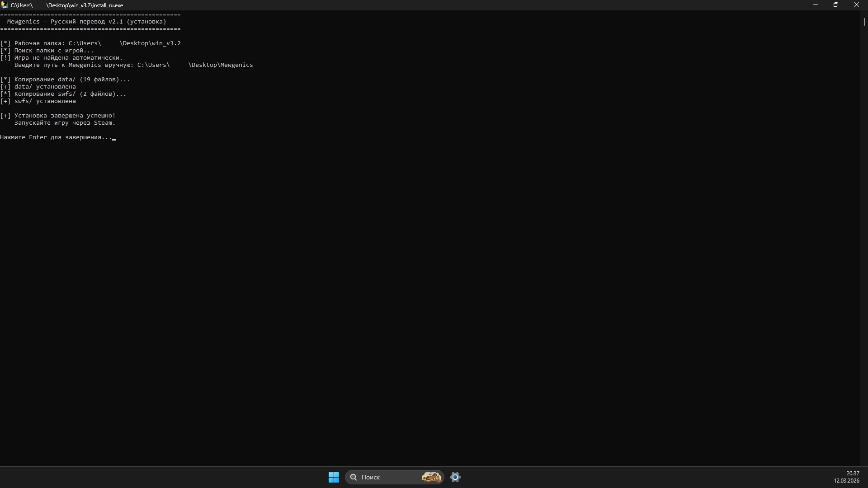The image size is (868, 488).
Task: Click the 'Установка завершена успешно!' line
Action: point(65,116)
